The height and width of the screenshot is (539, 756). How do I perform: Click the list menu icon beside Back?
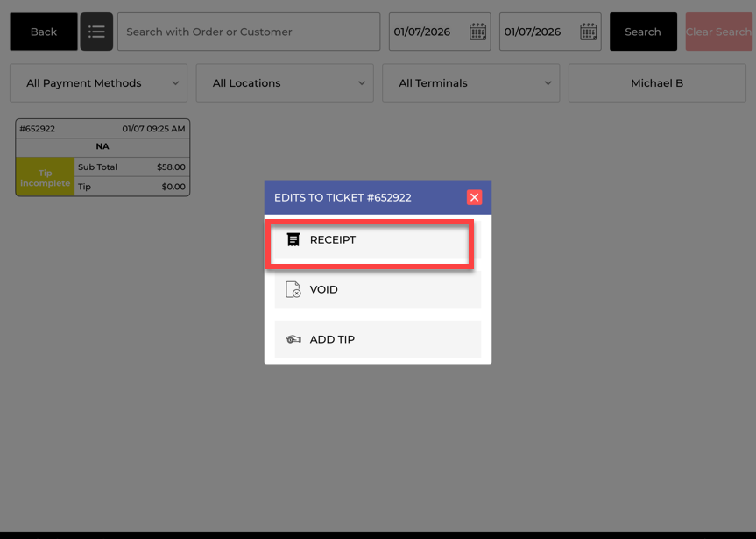click(96, 32)
